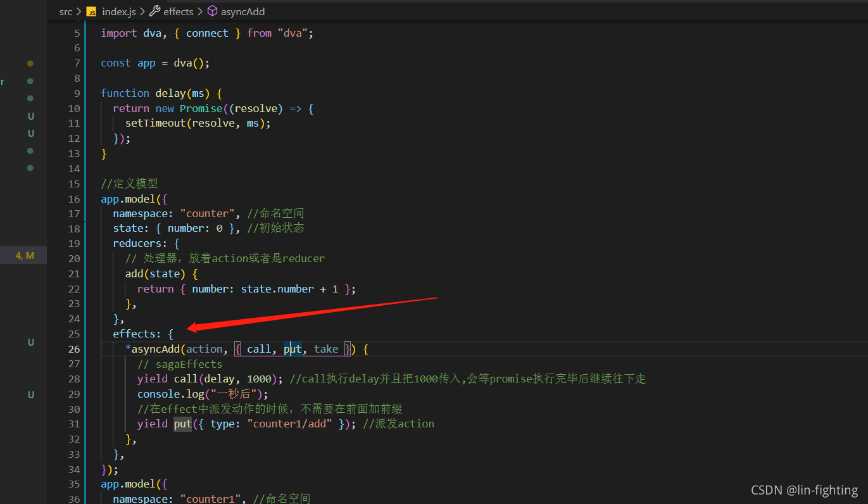Click the JS file icon in breadcrumbs
This screenshot has height=504, width=868.
pyautogui.click(x=91, y=11)
